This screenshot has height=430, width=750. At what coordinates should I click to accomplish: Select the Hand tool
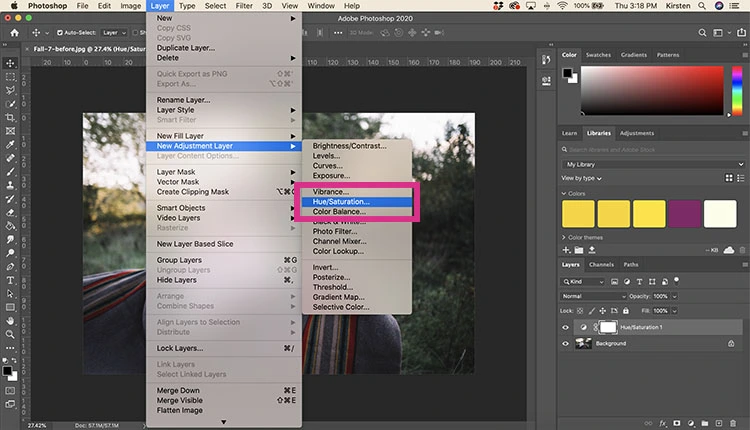click(10, 321)
